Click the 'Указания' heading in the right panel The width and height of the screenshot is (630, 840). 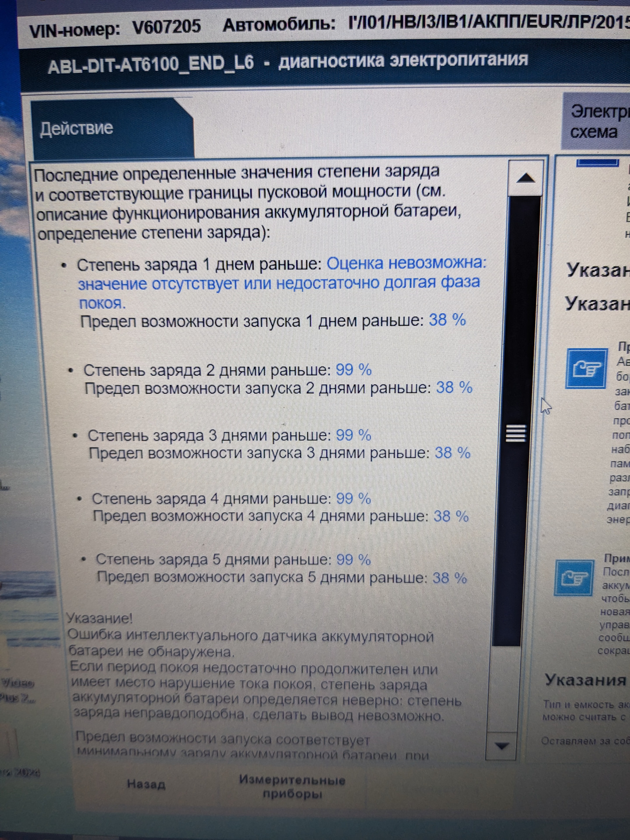585,680
